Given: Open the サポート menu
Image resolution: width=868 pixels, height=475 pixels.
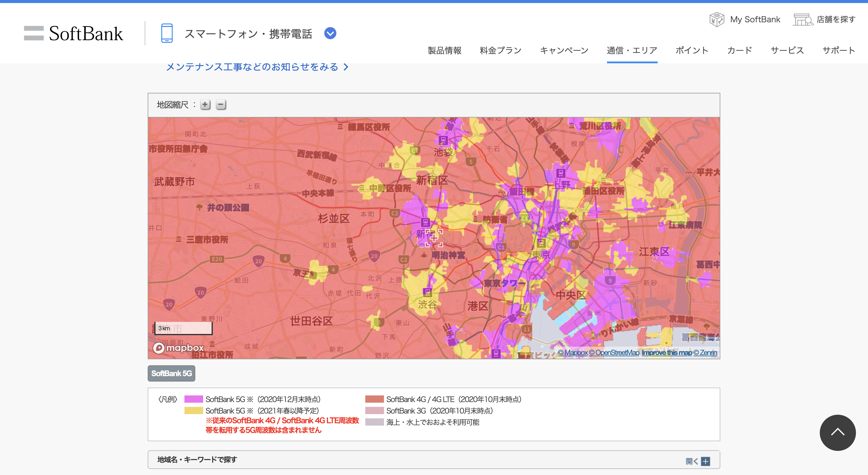Looking at the screenshot, I should [839, 51].
